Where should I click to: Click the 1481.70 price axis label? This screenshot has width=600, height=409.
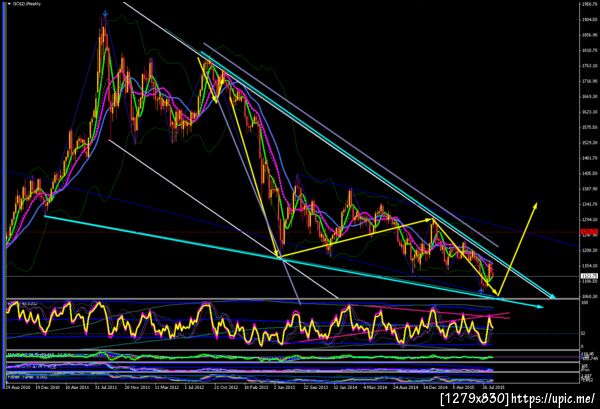point(590,158)
